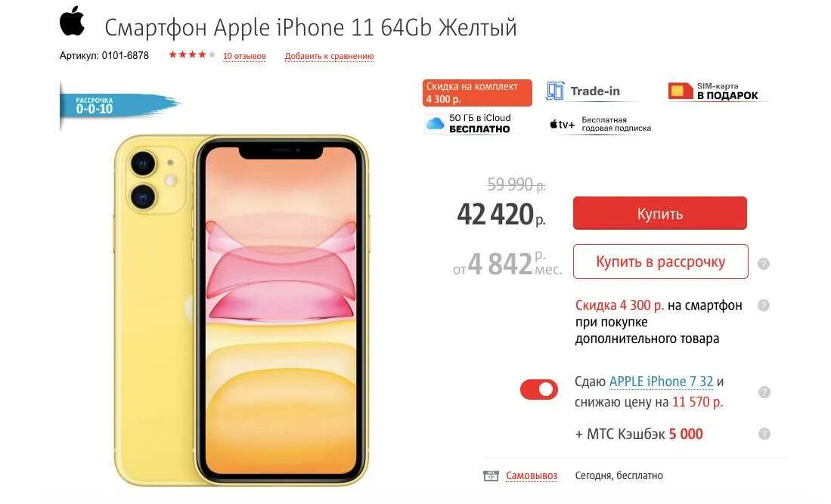Open the Самовывоз pickup link
This screenshot has height=504, width=831.
pyautogui.click(x=532, y=475)
